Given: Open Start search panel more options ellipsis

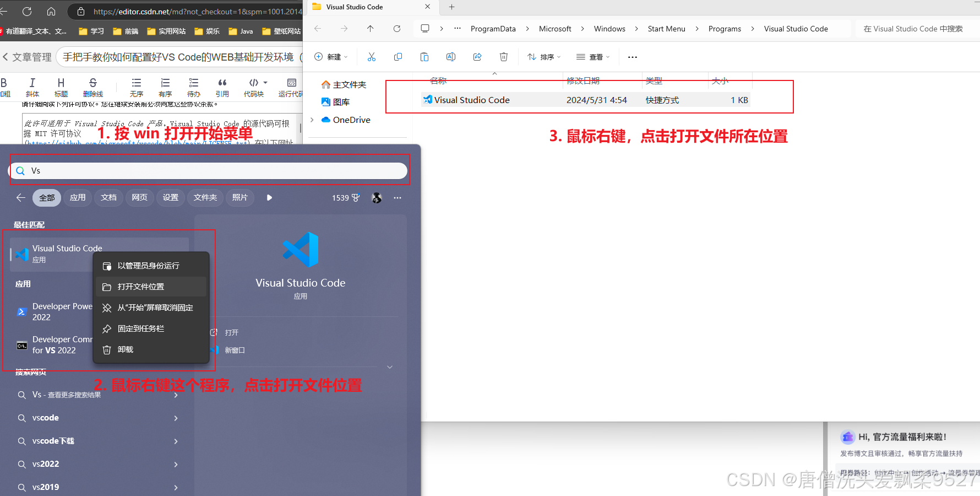Looking at the screenshot, I should point(398,197).
